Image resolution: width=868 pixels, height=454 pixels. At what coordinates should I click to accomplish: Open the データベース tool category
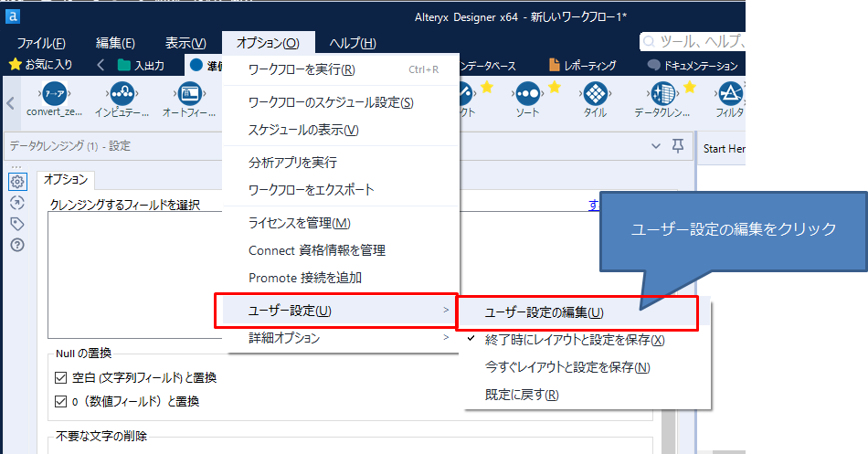[x=488, y=66]
